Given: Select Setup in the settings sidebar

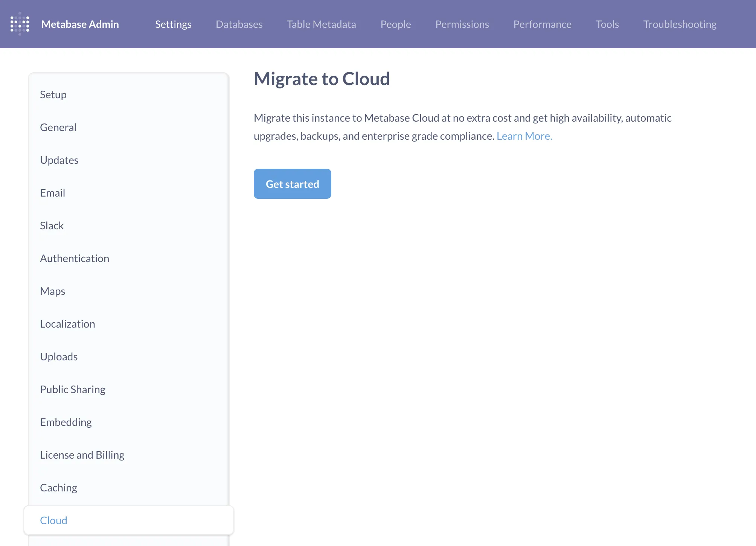Looking at the screenshot, I should click(53, 95).
